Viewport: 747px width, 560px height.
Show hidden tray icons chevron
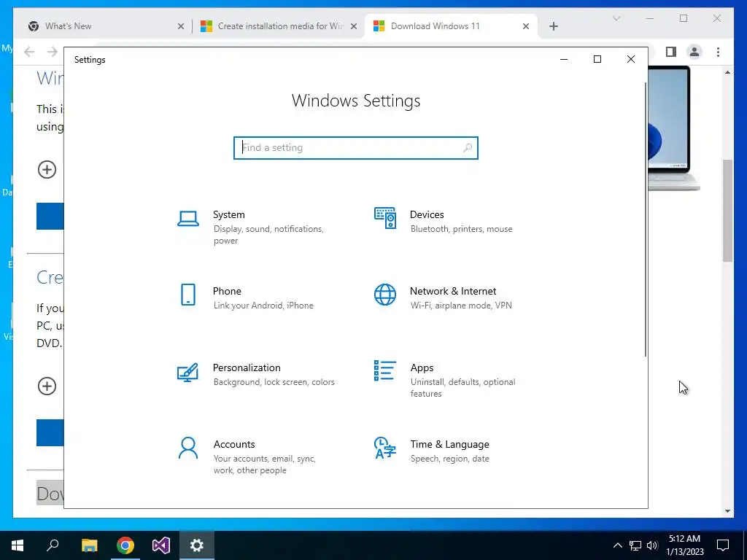point(617,545)
